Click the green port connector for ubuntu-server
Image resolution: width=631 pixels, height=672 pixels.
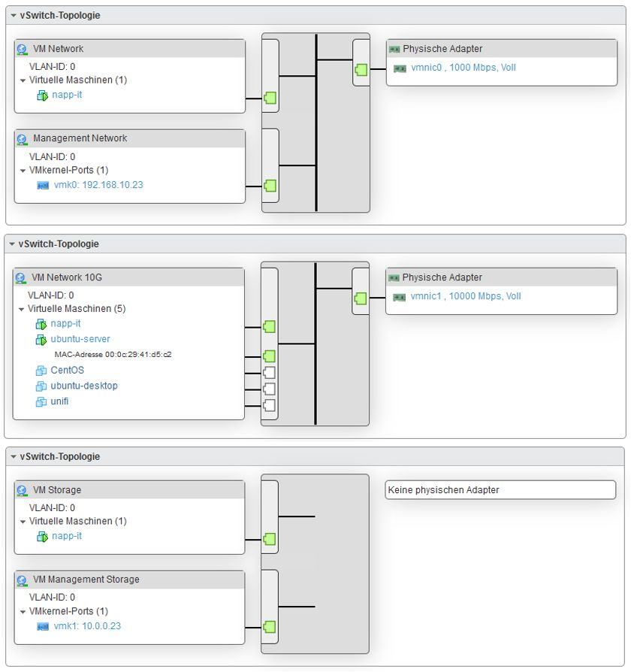tap(269, 356)
